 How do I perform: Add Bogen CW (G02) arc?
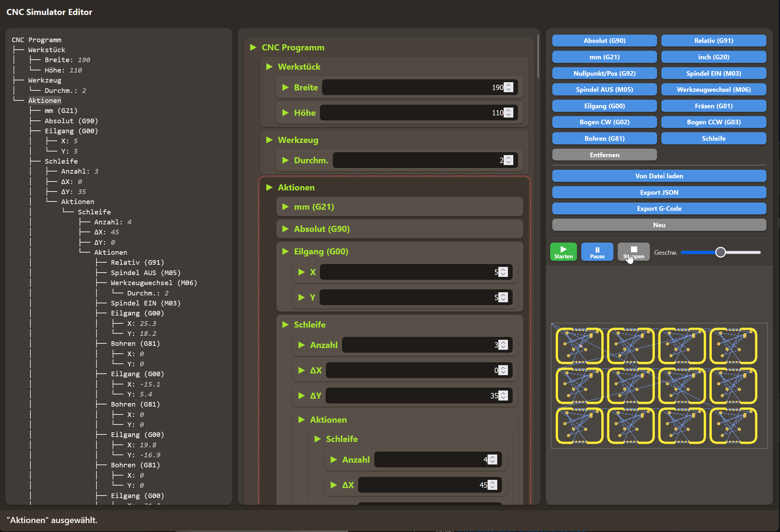tap(604, 122)
